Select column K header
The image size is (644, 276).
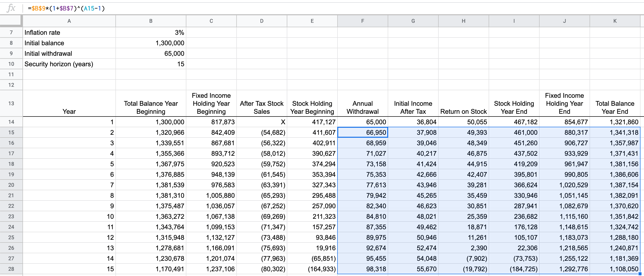coord(615,21)
